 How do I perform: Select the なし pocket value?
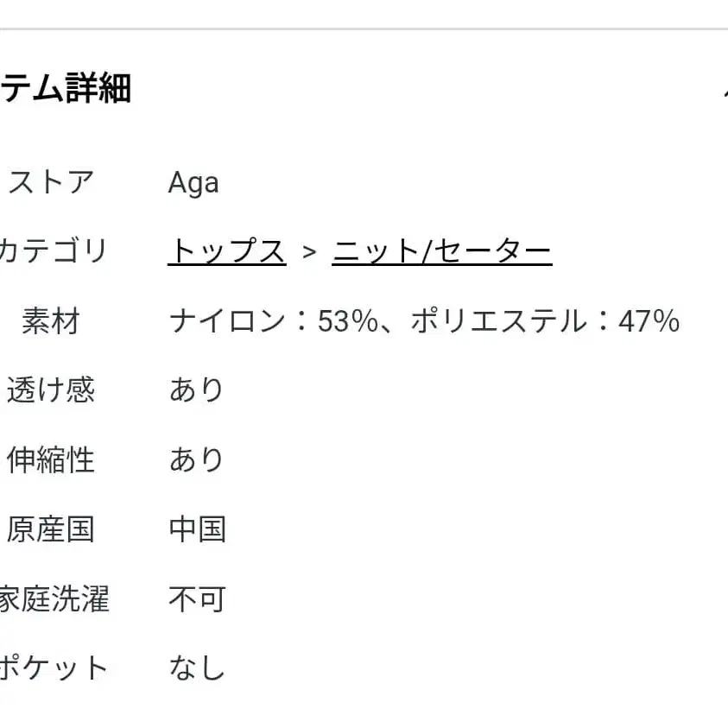point(199,667)
